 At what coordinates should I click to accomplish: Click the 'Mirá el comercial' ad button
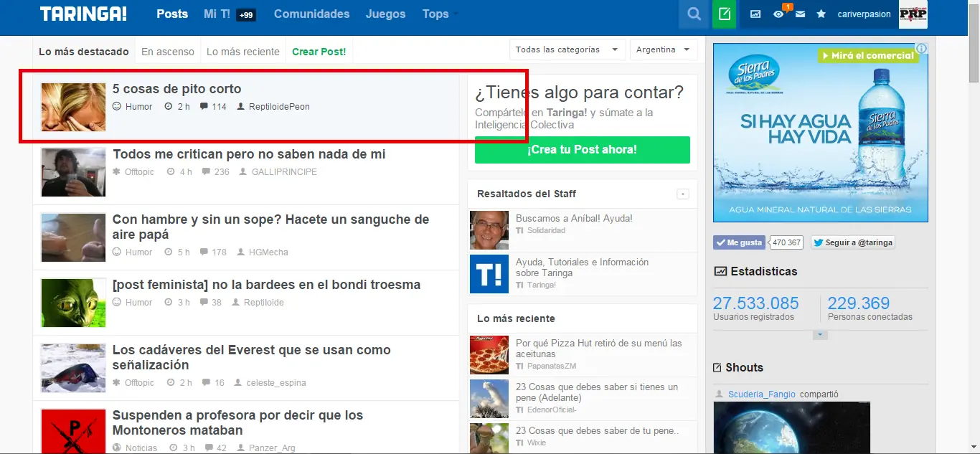[x=868, y=55]
